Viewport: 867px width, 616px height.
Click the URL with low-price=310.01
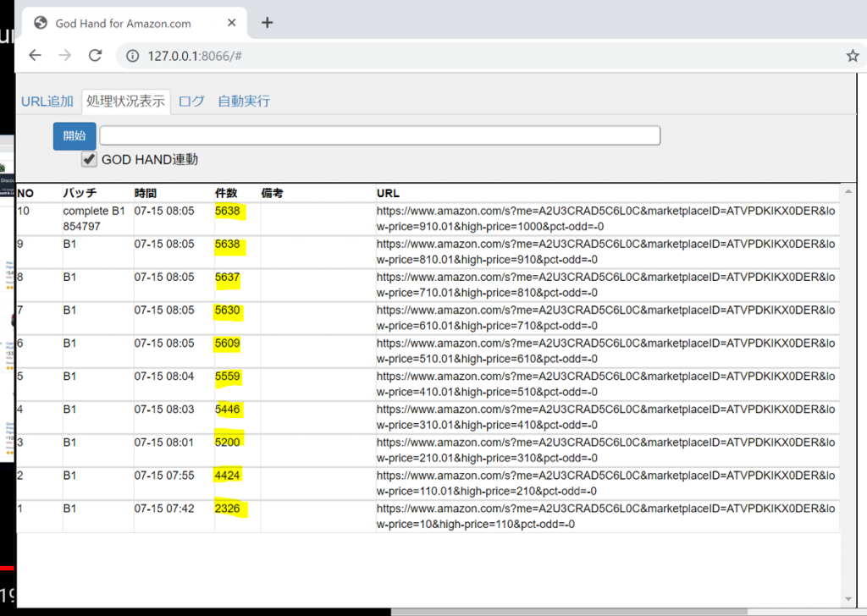tap(606, 417)
